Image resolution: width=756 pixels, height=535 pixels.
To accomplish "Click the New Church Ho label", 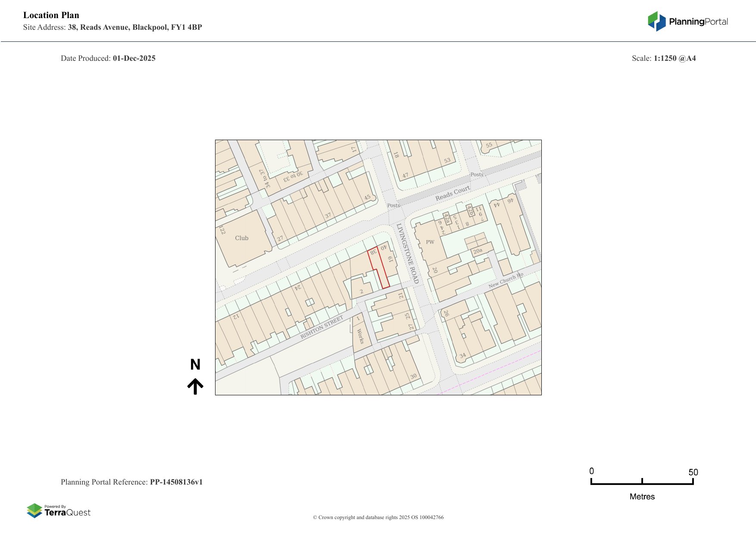I will coord(506,280).
